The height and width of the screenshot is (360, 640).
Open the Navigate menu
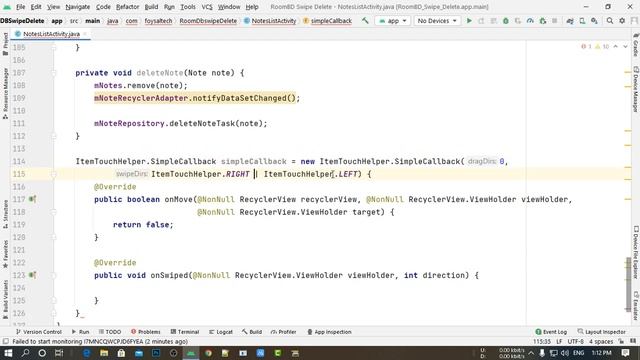coord(78,7)
